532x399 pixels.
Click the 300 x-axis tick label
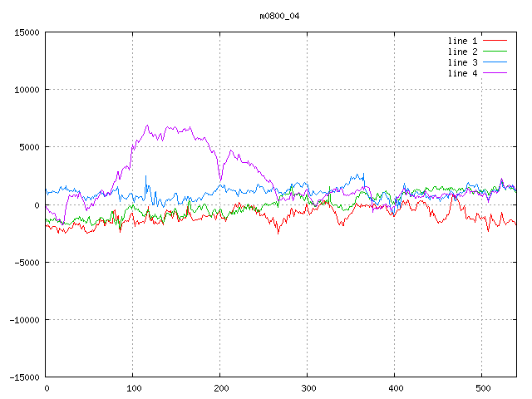308,388
